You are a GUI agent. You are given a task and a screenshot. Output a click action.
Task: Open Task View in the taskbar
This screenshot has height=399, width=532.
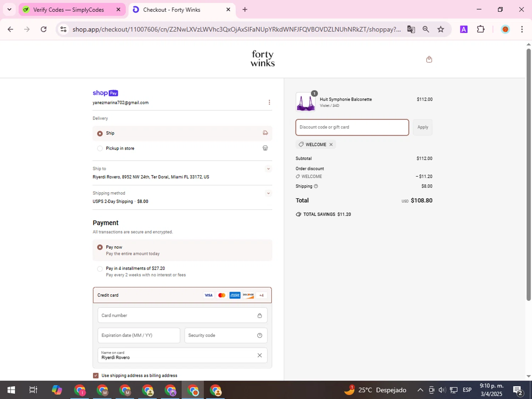(33, 390)
